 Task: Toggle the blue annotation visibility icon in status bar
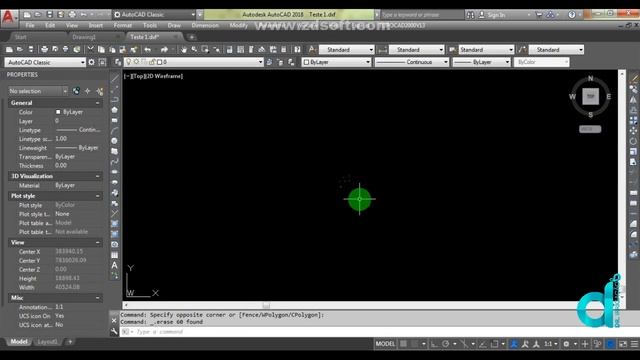click(514, 344)
